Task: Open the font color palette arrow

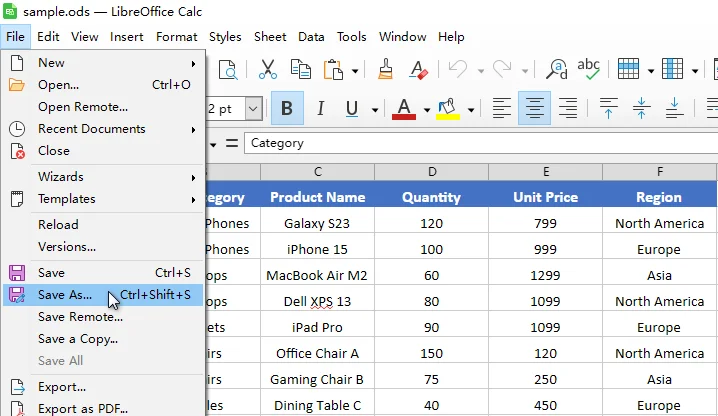Action: tap(427, 110)
